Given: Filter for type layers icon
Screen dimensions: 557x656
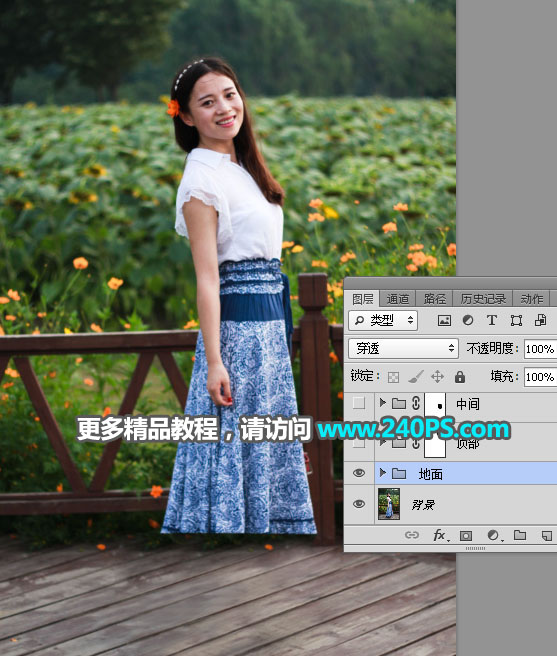Looking at the screenshot, I should pyautogui.click(x=492, y=320).
